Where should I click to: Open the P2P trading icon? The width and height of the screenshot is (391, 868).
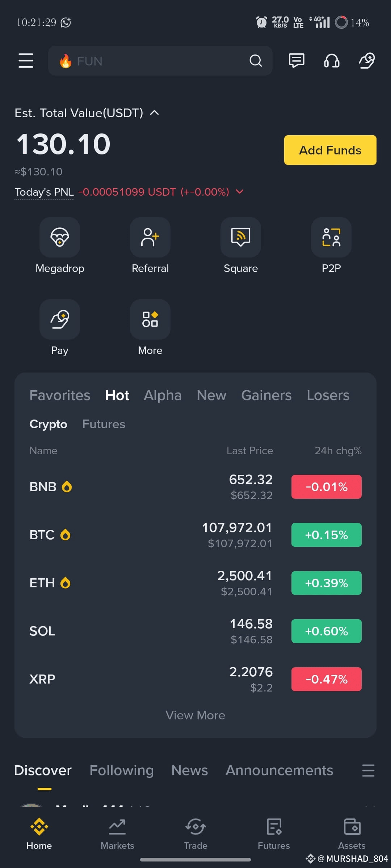coord(331,237)
